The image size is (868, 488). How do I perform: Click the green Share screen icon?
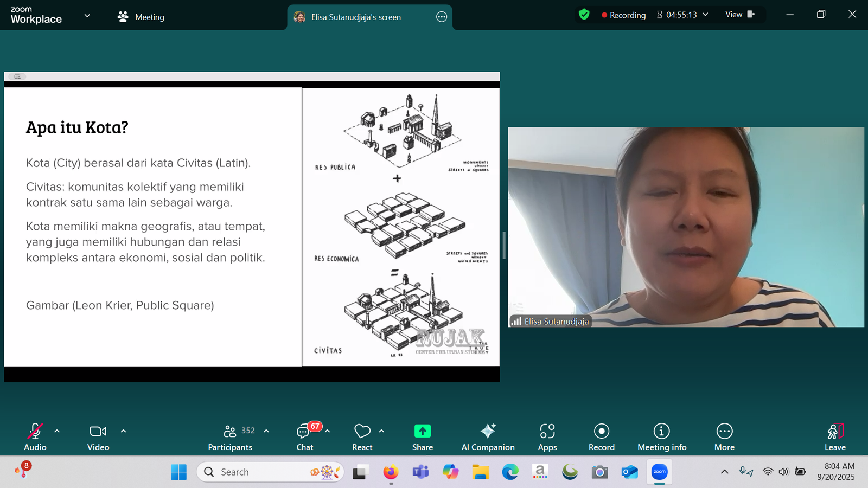422,431
